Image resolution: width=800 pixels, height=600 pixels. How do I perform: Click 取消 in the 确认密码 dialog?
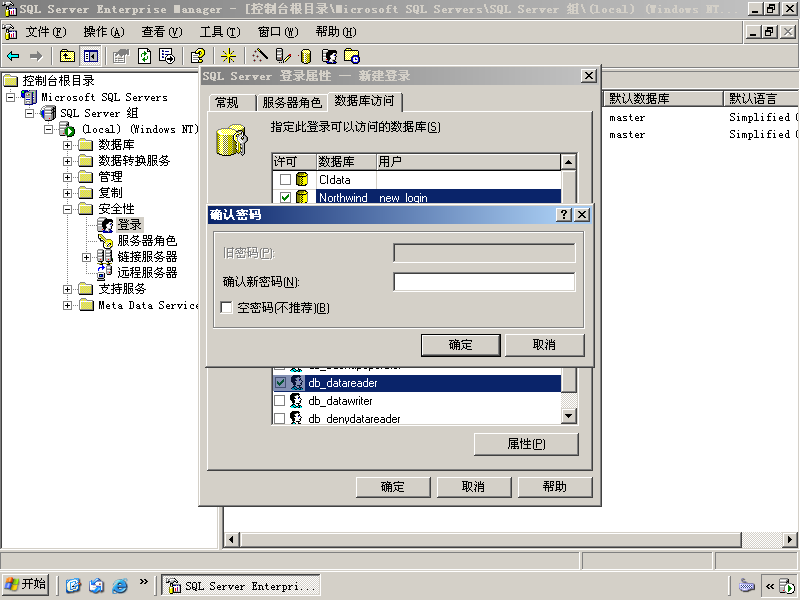pyautogui.click(x=544, y=345)
